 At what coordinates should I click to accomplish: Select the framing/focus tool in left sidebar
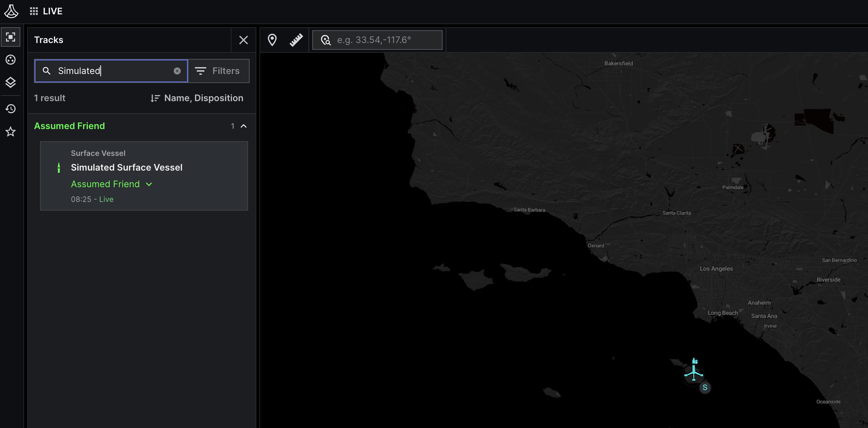(x=11, y=37)
